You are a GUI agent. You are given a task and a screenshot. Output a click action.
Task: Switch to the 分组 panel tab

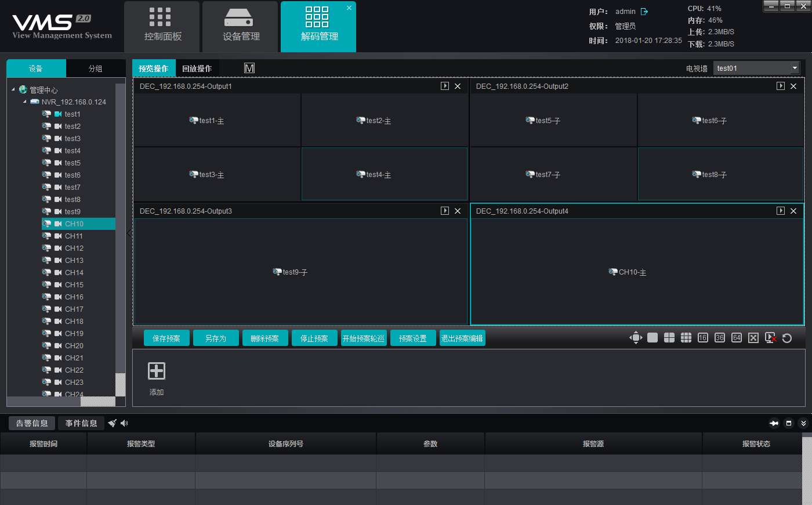click(x=96, y=68)
